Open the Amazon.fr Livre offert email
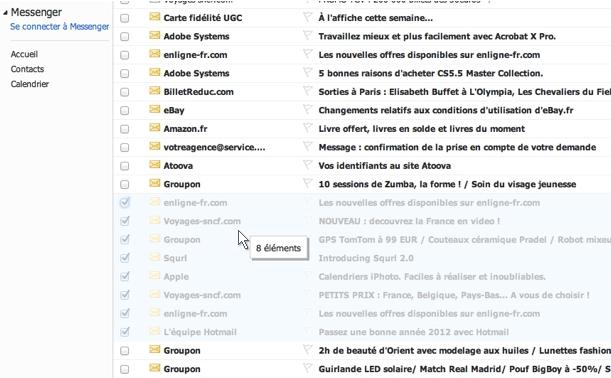 [422, 129]
